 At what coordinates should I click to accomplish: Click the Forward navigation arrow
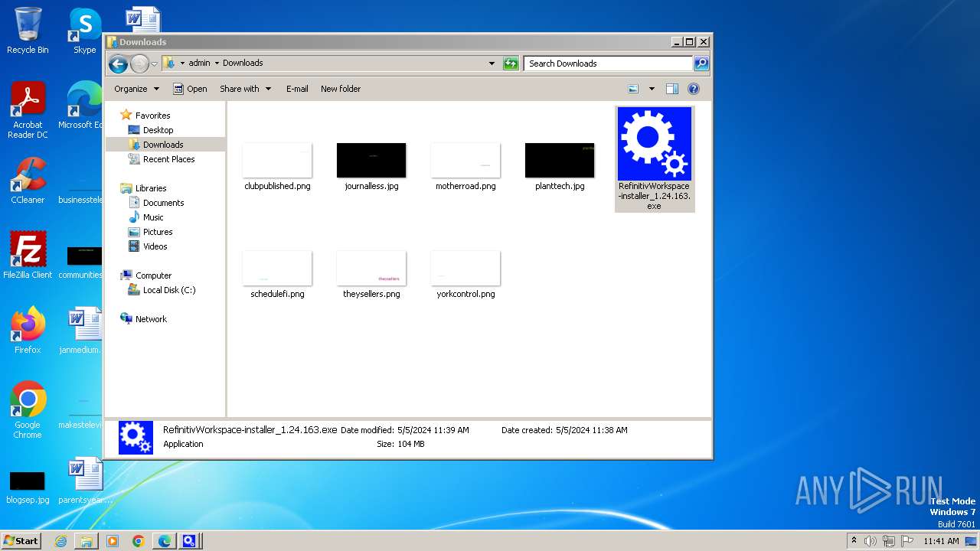(139, 64)
